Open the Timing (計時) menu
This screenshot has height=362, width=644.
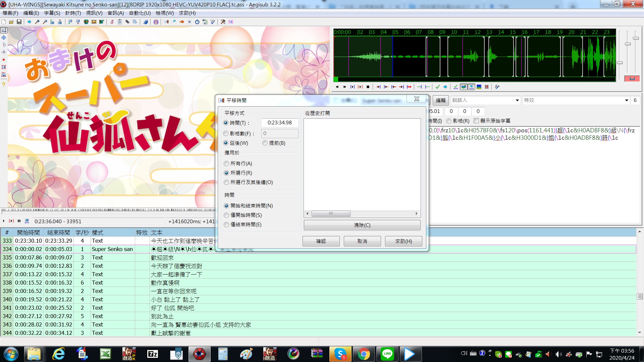[x=73, y=13]
